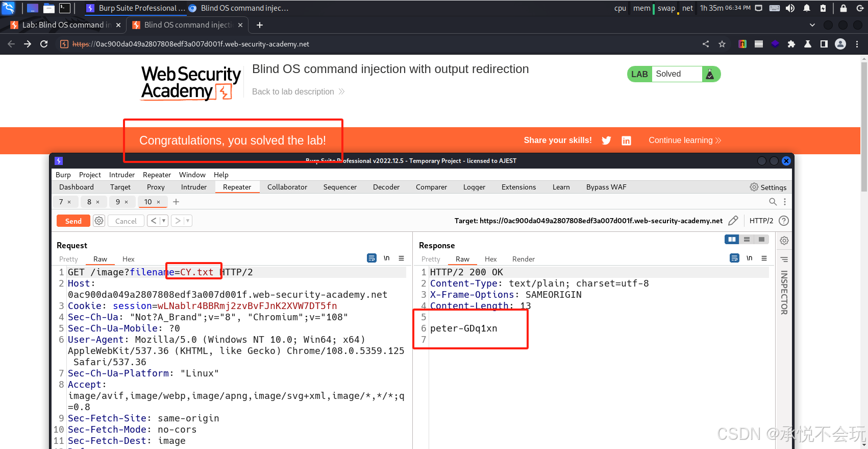Viewport: 868px width, 449px height.
Task: Open the Repeater tab options dots
Action: click(x=785, y=202)
